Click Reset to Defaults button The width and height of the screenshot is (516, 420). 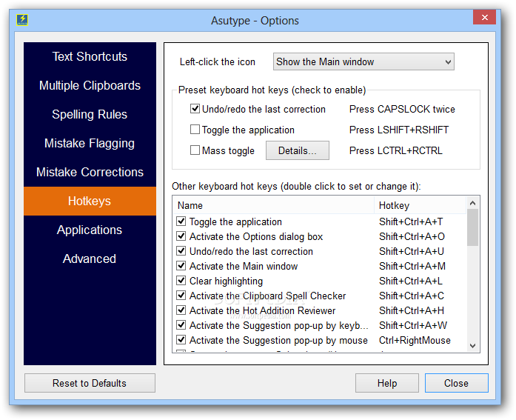click(x=90, y=383)
